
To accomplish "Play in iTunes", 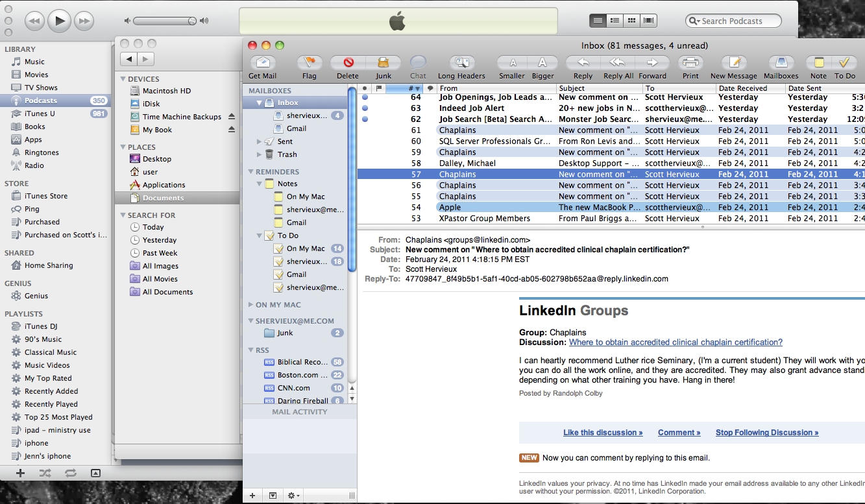I will 59,21.
